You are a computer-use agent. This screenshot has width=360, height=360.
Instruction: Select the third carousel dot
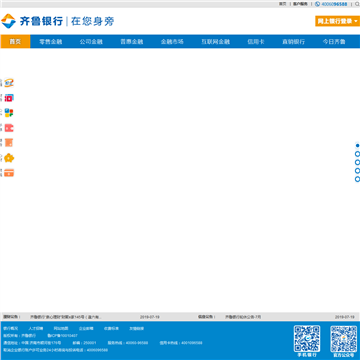tap(357, 162)
